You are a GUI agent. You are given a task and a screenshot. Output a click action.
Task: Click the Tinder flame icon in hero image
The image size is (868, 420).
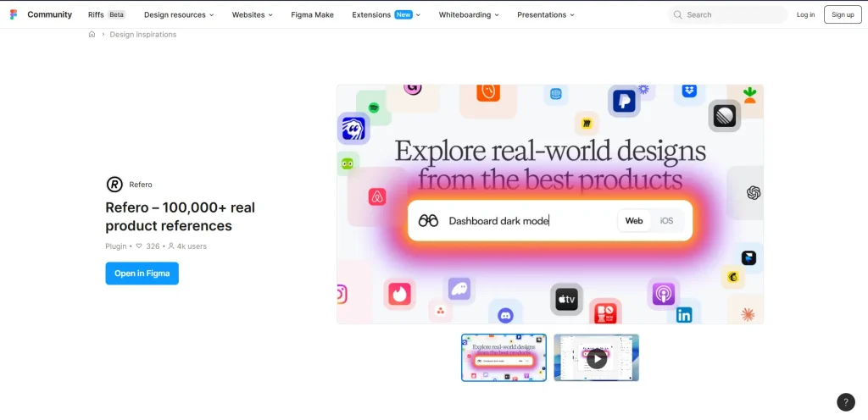tap(399, 294)
